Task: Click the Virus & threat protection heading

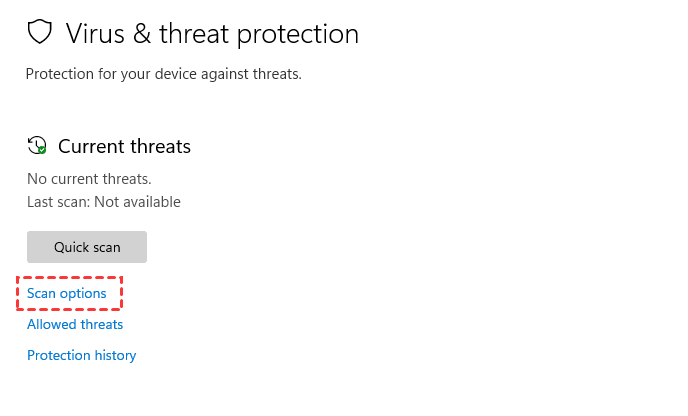Action: [212, 34]
